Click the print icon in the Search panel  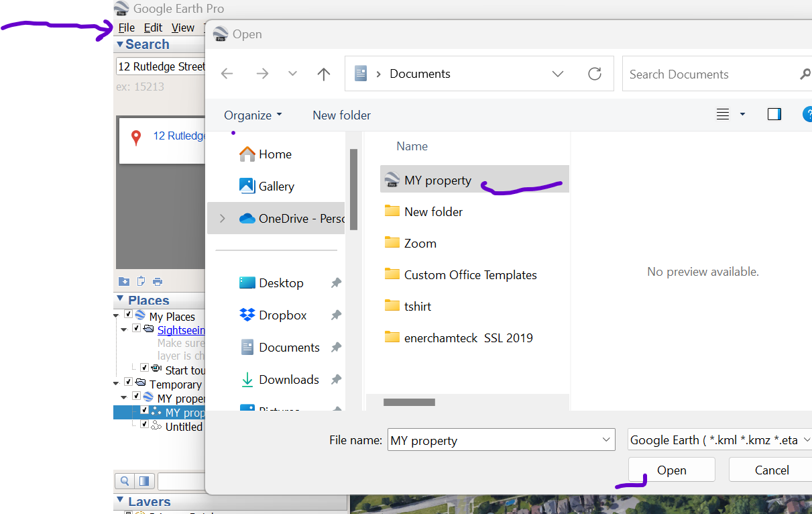point(156,281)
